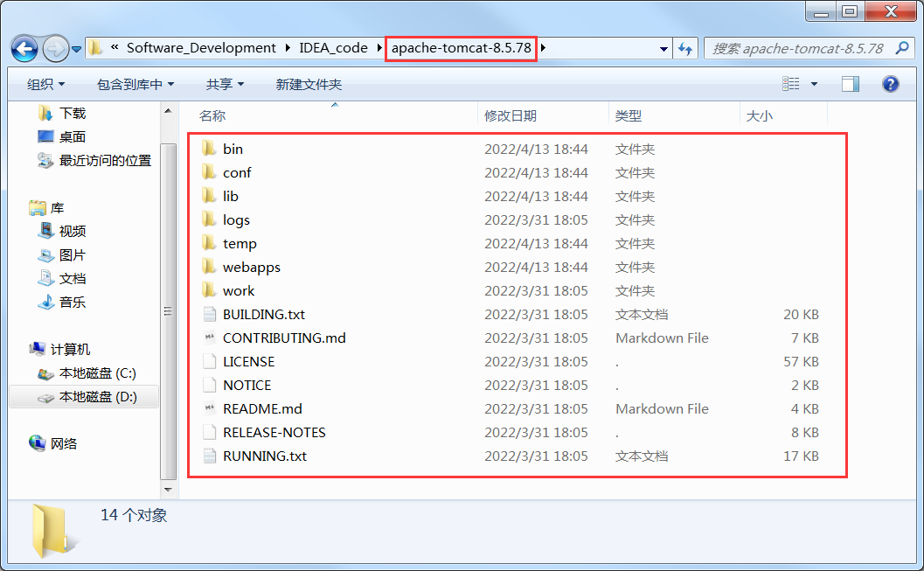Refresh the folder with the refresh icon
Viewport: 924px width, 571px height.
point(684,49)
